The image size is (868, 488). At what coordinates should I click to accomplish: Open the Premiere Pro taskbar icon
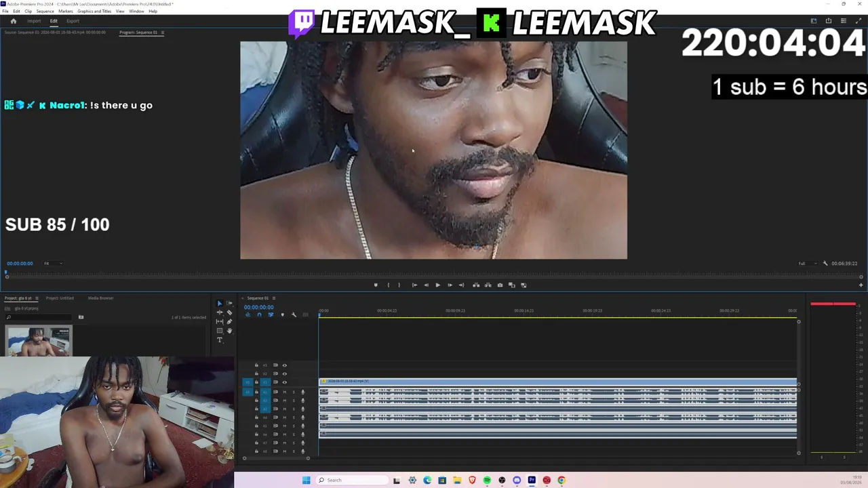pyautogui.click(x=532, y=480)
